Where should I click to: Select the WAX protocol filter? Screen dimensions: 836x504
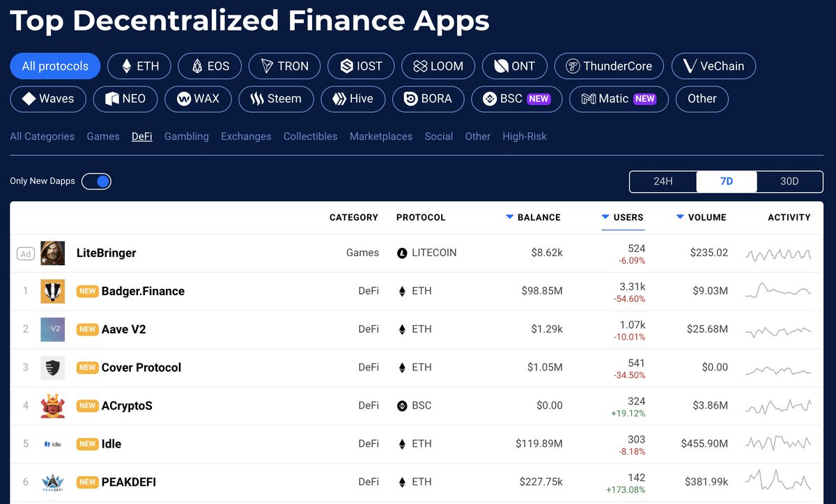point(198,99)
